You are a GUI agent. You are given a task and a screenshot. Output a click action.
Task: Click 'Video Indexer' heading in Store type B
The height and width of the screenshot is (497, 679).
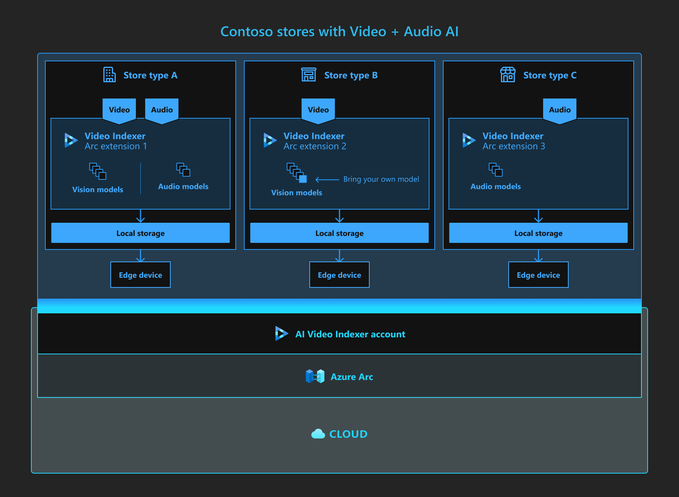(314, 136)
